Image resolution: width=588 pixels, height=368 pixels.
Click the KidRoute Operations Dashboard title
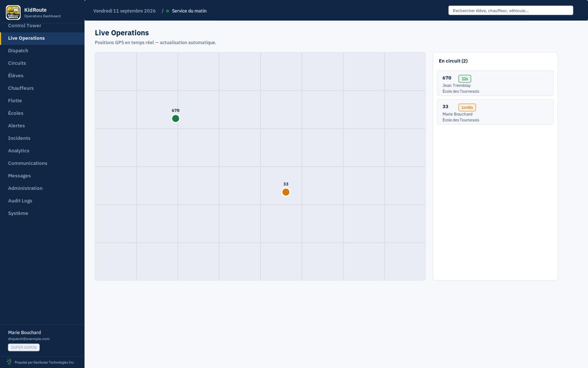pos(42,13)
